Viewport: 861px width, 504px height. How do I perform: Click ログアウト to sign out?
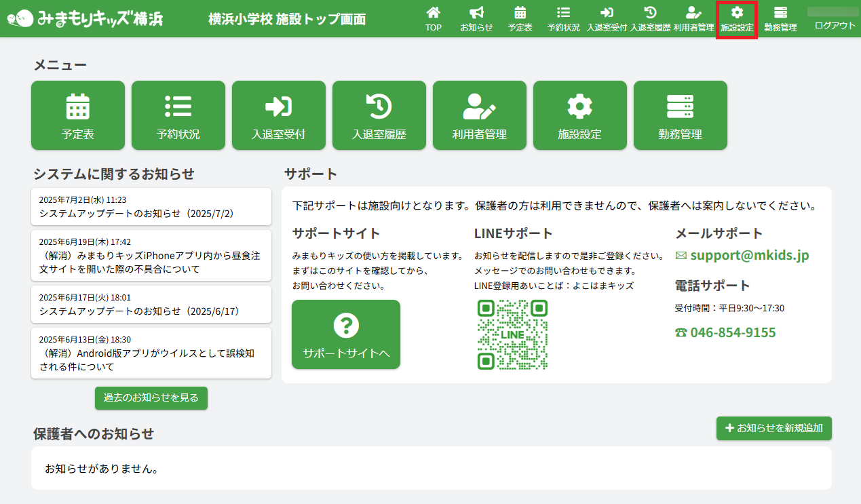(835, 25)
